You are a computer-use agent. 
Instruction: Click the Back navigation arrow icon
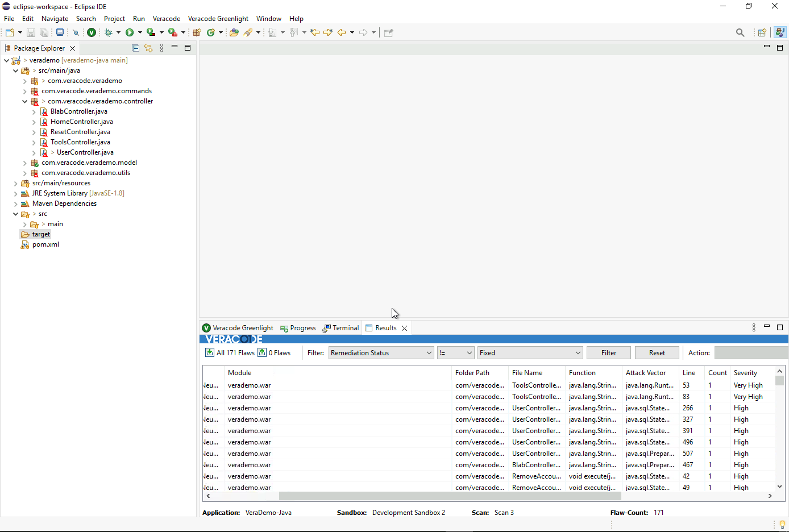click(342, 32)
